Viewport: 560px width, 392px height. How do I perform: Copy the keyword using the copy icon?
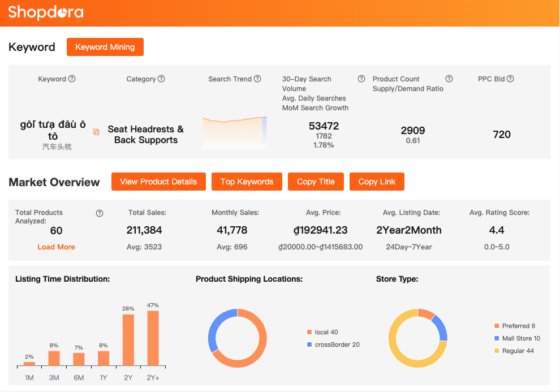[96, 132]
